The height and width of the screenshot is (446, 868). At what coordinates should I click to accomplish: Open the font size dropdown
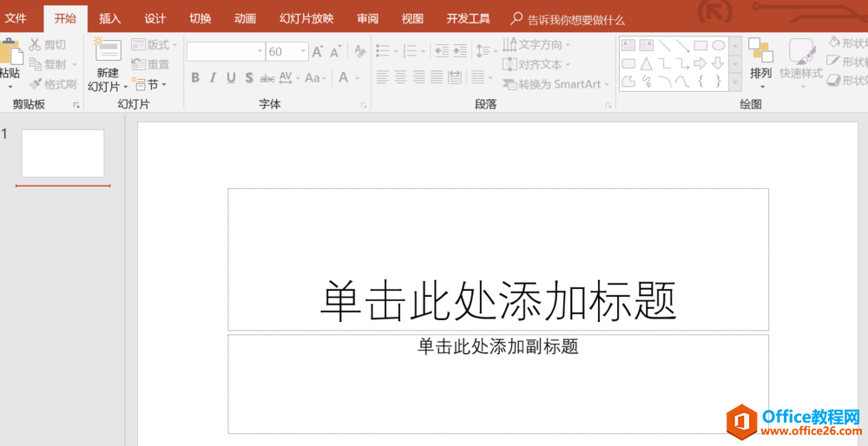(303, 52)
